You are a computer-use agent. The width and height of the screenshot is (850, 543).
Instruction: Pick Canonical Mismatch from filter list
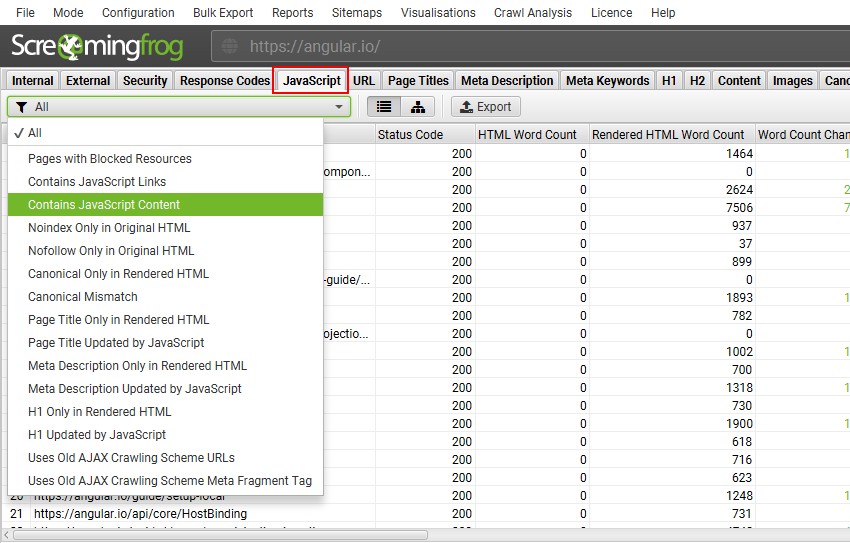click(83, 297)
